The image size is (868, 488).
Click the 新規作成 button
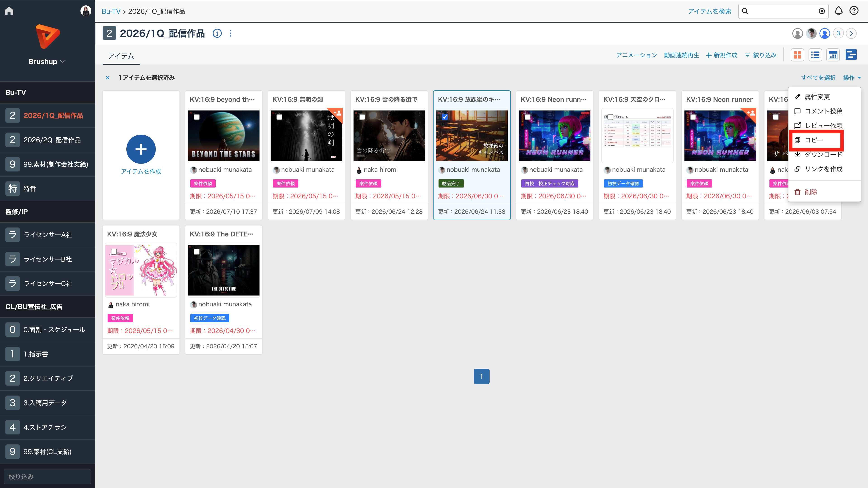(x=722, y=55)
